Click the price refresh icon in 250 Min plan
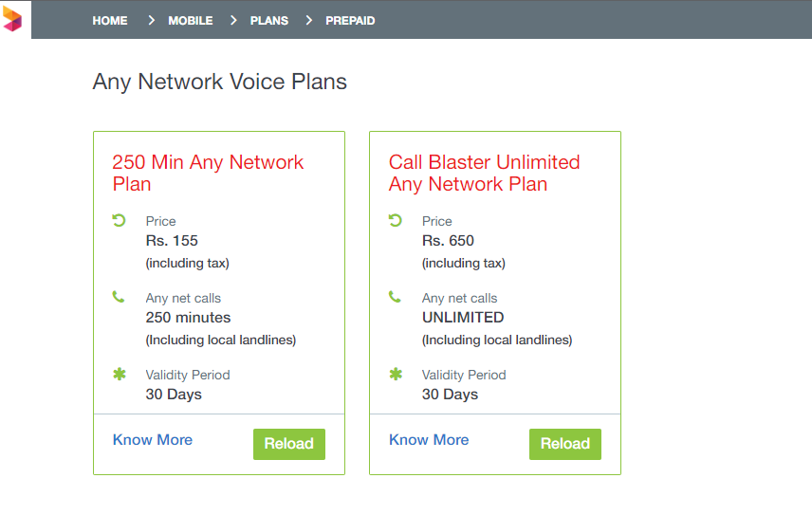This screenshot has width=812, height=515. pos(120,220)
